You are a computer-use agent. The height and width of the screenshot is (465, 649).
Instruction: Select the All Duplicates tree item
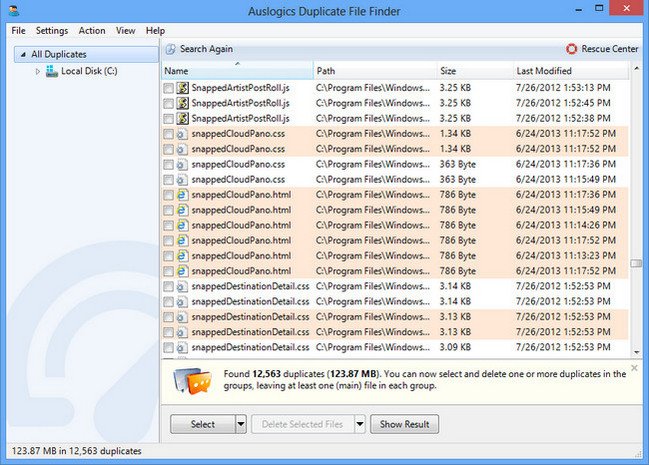(x=87, y=54)
